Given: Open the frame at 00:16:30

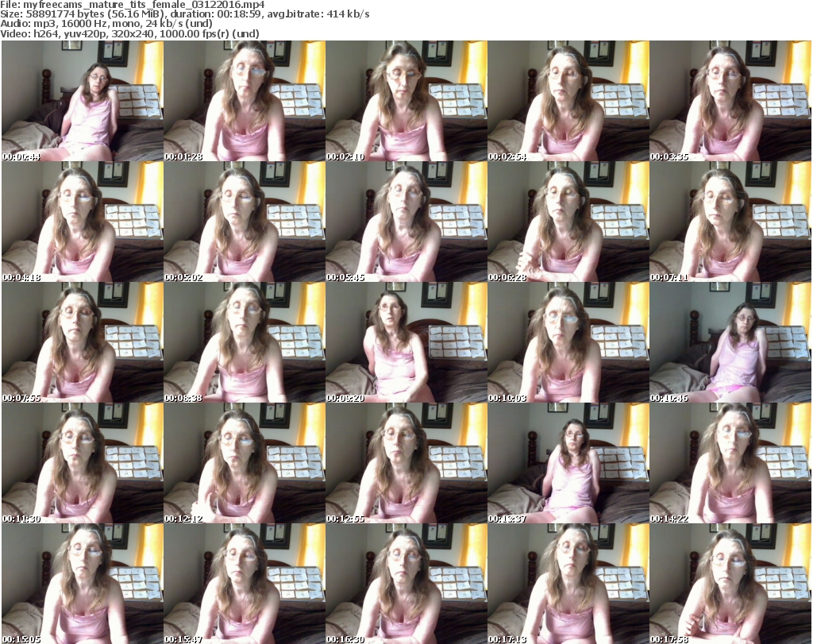Looking at the screenshot, I should point(406,584).
